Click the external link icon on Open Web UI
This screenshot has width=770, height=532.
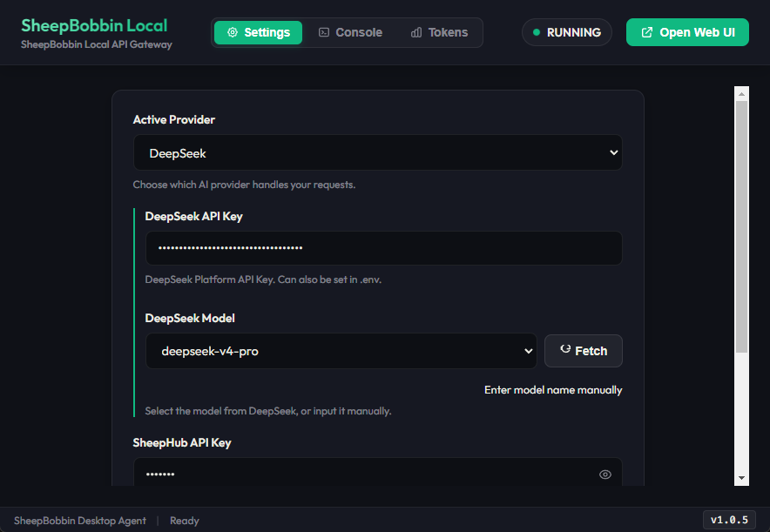click(x=647, y=32)
